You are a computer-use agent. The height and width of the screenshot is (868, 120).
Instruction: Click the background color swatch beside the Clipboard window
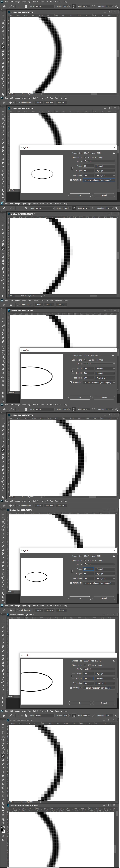[x=4, y=832]
